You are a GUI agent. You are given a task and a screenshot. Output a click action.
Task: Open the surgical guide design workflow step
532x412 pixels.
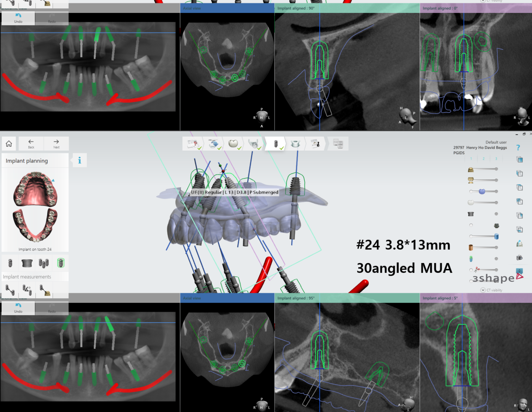(295, 144)
